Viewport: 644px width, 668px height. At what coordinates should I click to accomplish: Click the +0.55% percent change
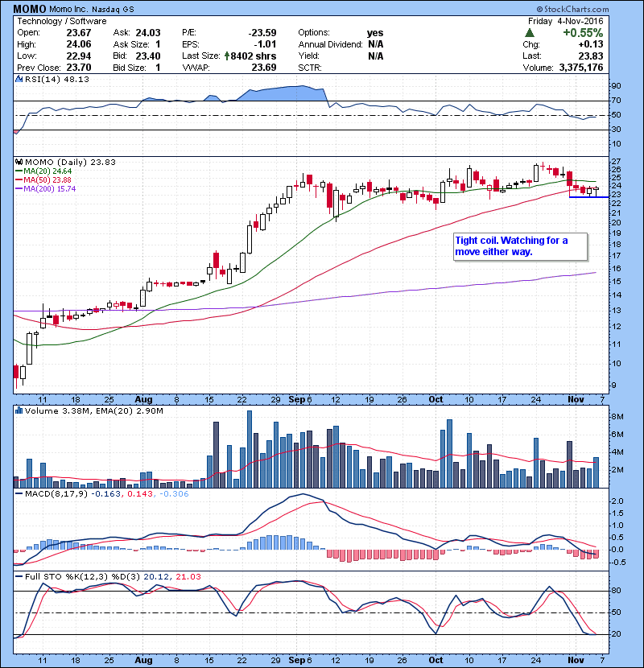(583, 33)
